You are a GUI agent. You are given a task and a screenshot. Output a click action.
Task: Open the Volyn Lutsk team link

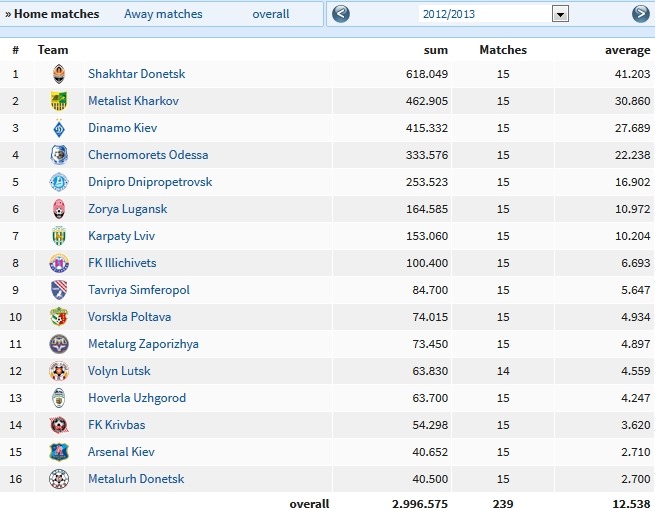click(x=119, y=371)
